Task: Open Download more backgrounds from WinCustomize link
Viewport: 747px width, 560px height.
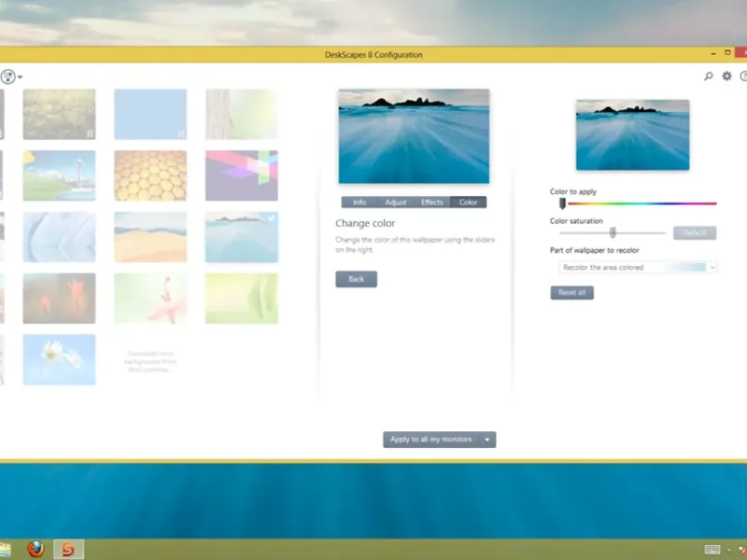Action: [x=150, y=361]
